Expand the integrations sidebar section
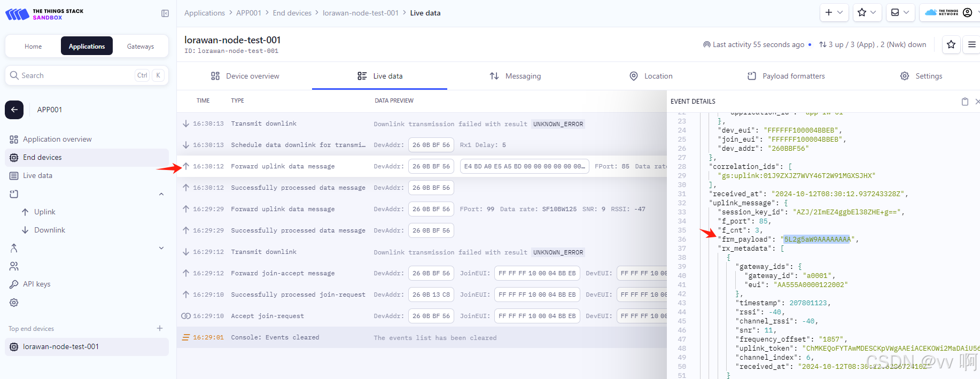The image size is (980, 379). click(161, 248)
